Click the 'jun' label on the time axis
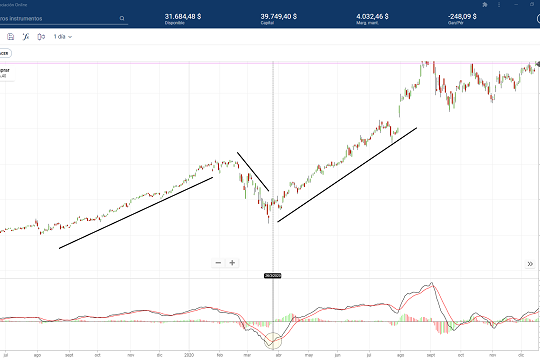Image resolution: width=540 pixels, height=360 pixels. [x=338, y=355]
